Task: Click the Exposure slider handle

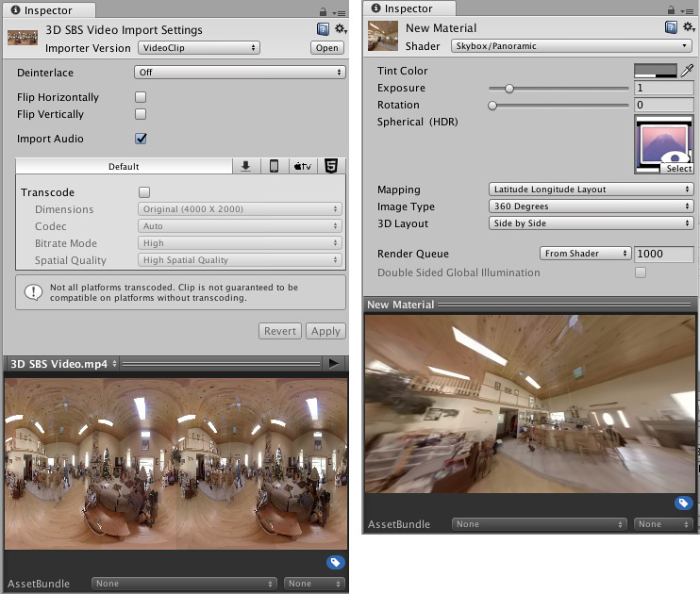Action: [x=509, y=89]
